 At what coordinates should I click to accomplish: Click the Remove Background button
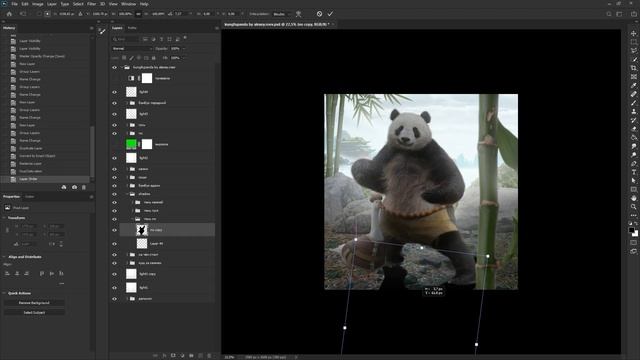[x=34, y=303]
